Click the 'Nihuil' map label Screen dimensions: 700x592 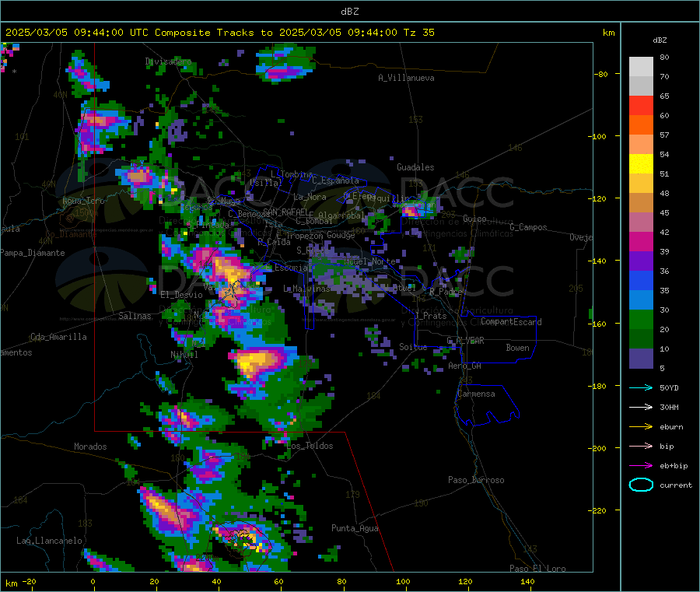tap(184, 355)
